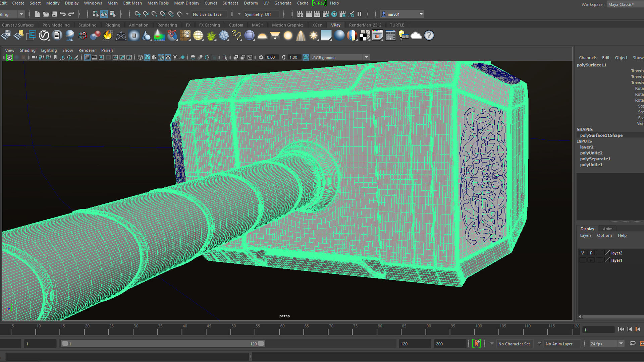Toggle color management ON button
The height and width of the screenshot is (362, 644).
click(x=306, y=57)
